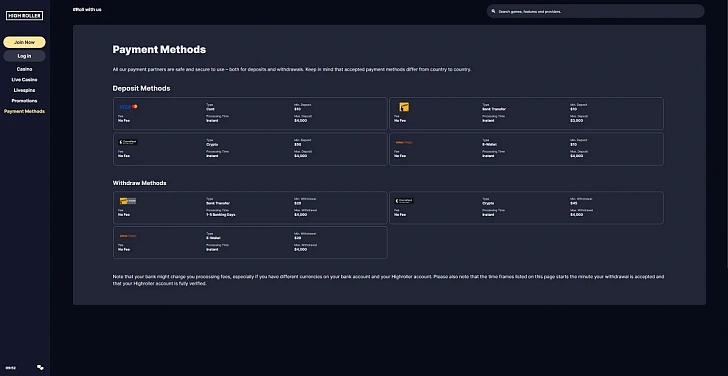Open the Live Casino menu item
Image resolution: width=728 pixels, height=376 pixels.
point(24,80)
